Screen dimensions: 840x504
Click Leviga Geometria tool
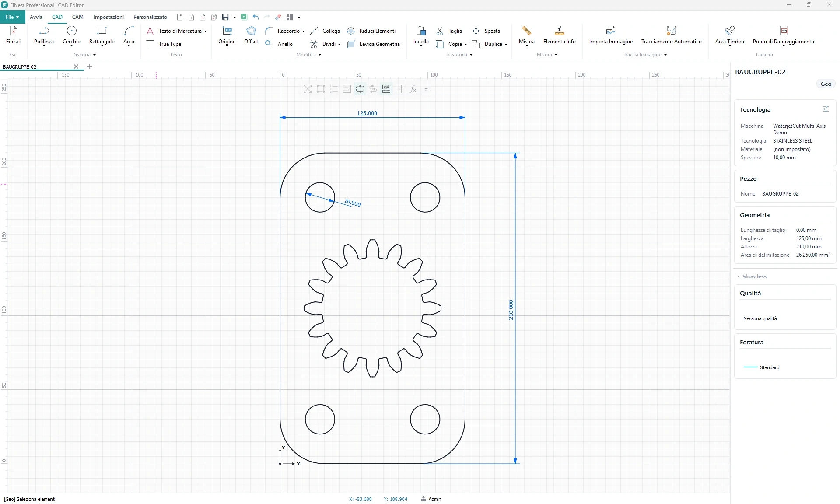pyautogui.click(x=373, y=44)
